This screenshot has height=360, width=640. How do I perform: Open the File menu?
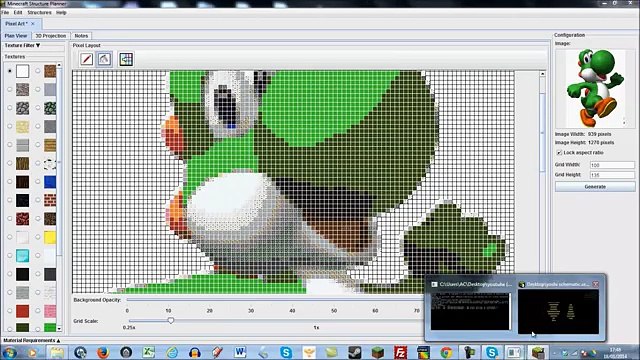5,13
